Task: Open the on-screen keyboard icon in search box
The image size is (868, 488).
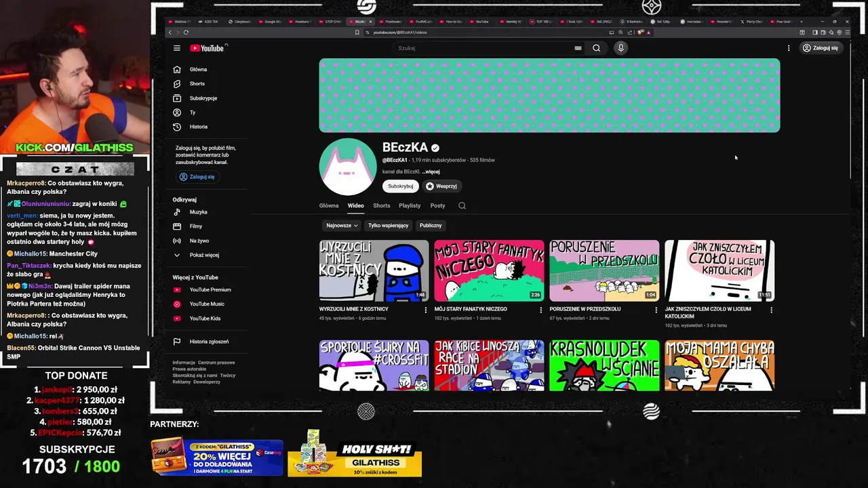Action: click(578, 48)
